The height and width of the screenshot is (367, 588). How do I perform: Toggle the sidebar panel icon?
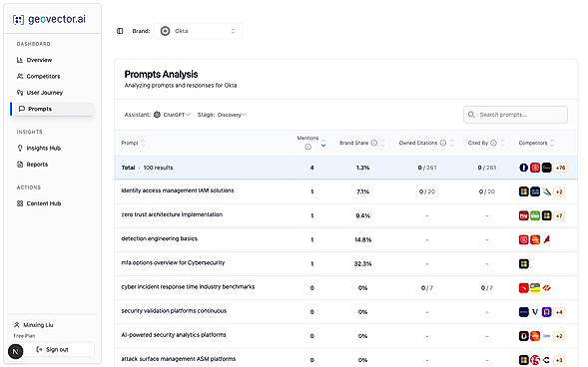[x=120, y=31]
